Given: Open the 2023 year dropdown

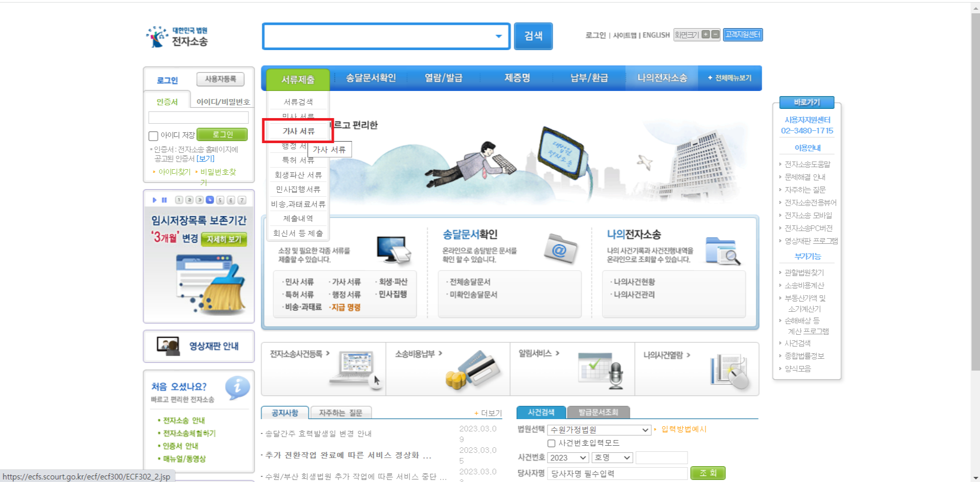Looking at the screenshot, I should click(x=568, y=457).
